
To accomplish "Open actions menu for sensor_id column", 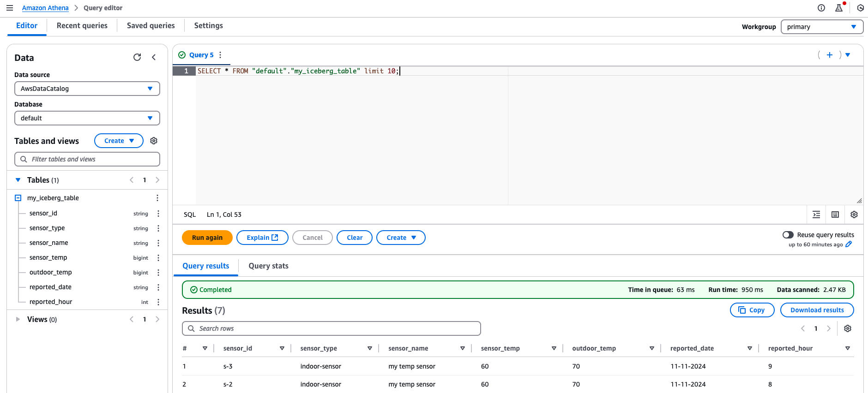I will (158, 214).
